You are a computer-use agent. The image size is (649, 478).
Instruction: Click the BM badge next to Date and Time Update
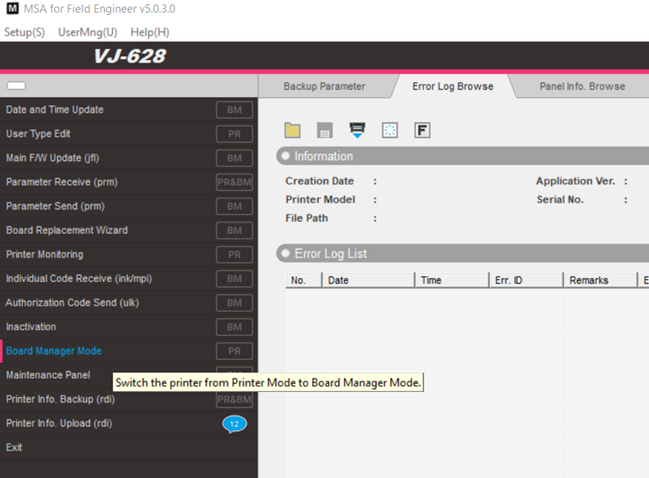234,110
